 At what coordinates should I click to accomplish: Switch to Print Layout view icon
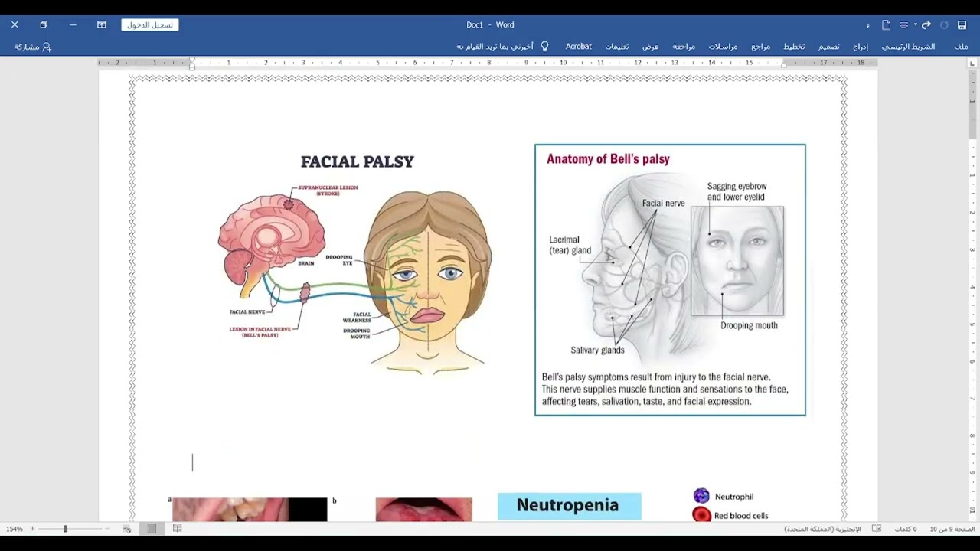point(152,529)
